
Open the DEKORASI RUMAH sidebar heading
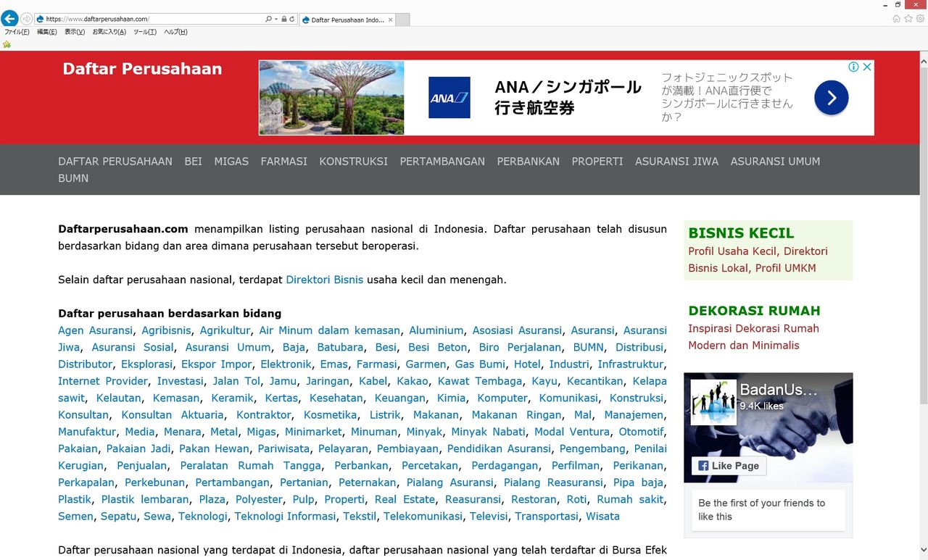(754, 311)
